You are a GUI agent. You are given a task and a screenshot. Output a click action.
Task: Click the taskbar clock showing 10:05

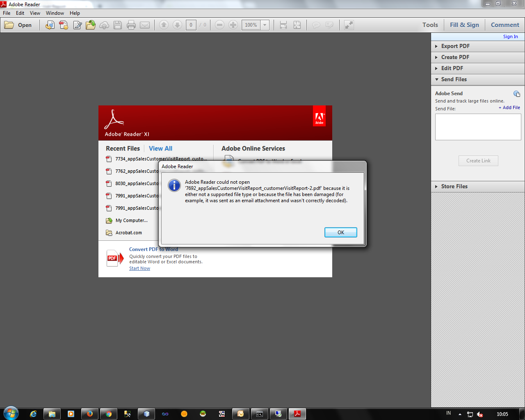(x=502, y=414)
